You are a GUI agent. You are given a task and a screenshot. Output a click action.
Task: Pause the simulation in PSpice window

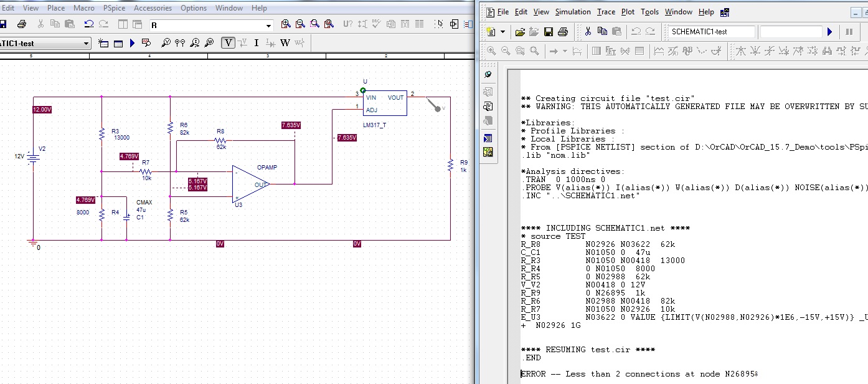[x=849, y=32]
